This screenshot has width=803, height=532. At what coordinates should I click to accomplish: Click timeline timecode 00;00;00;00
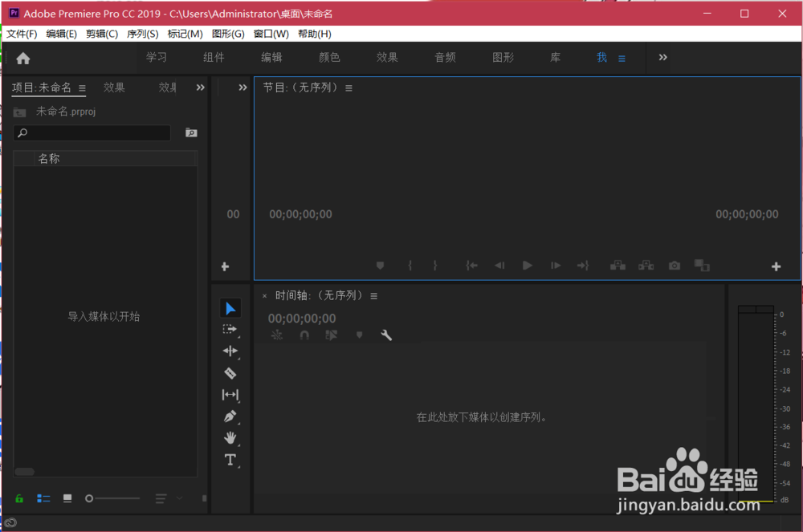point(302,319)
